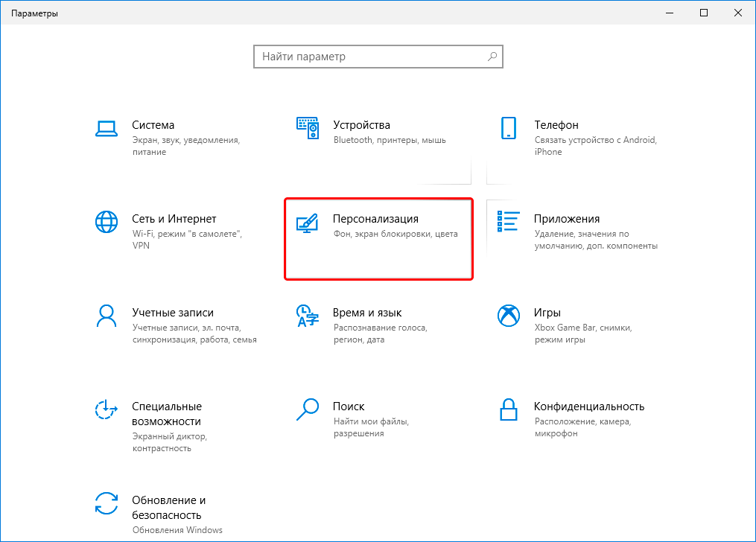Viewport: 756px width, 542px height.
Task: Click the Телефон phone icon
Action: (x=509, y=127)
